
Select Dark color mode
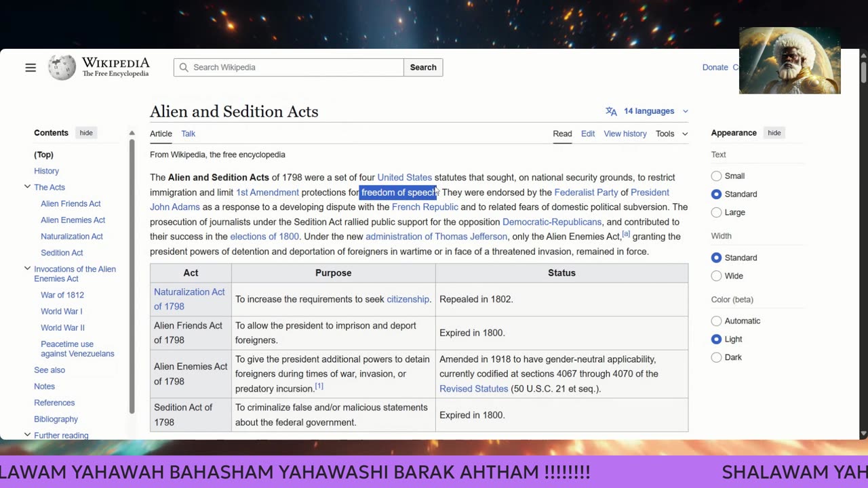(716, 357)
